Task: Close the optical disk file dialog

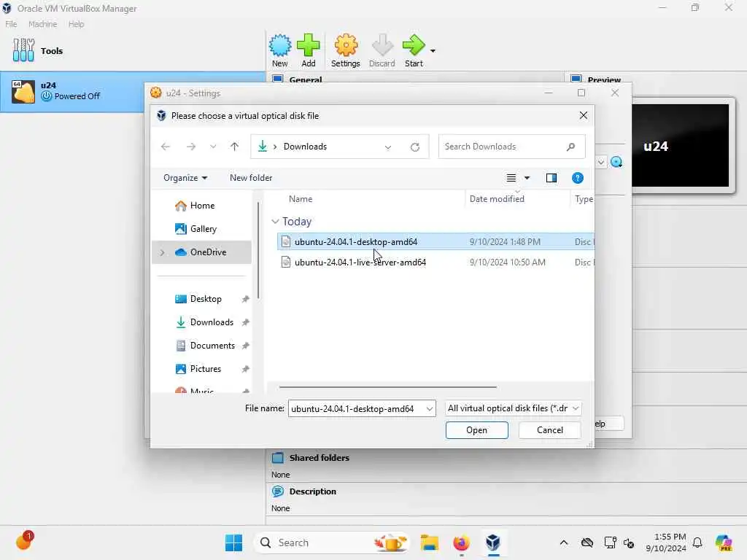Action: [x=583, y=116]
